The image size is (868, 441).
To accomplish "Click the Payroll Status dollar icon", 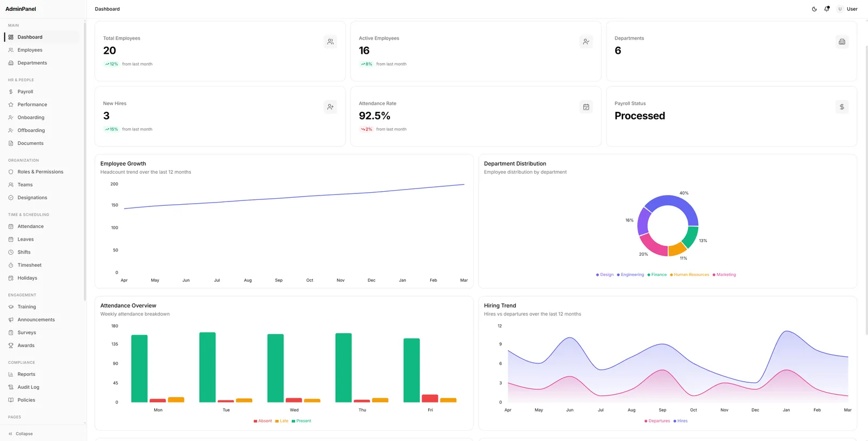I will pyautogui.click(x=842, y=107).
